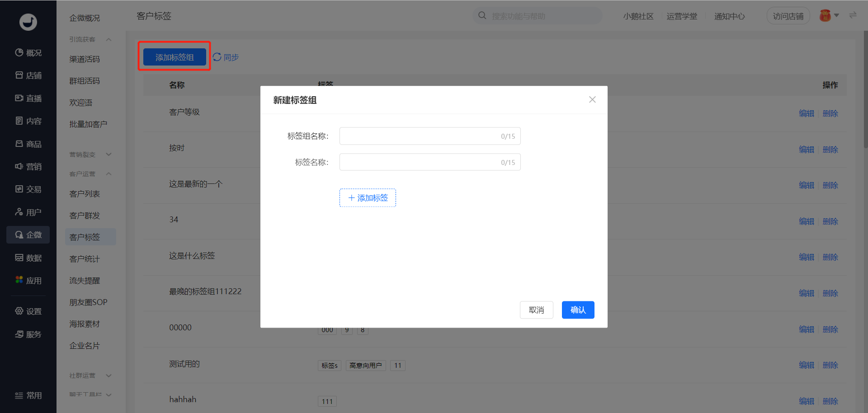Open the 商品 products section
Viewport: 868px width, 413px height.
pos(28,144)
